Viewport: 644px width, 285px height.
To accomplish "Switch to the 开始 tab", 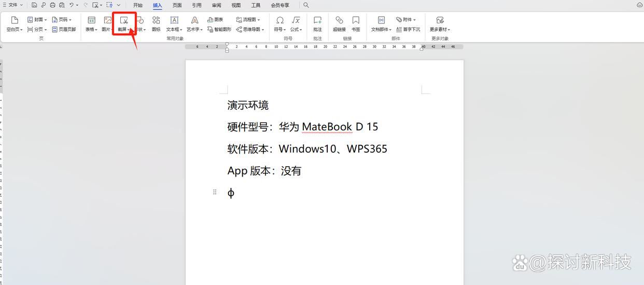I will pyautogui.click(x=137, y=5).
